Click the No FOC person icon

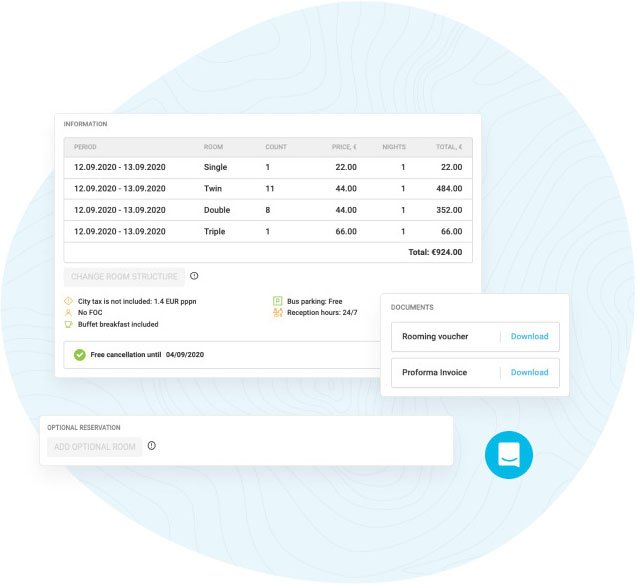click(x=68, y=312)
